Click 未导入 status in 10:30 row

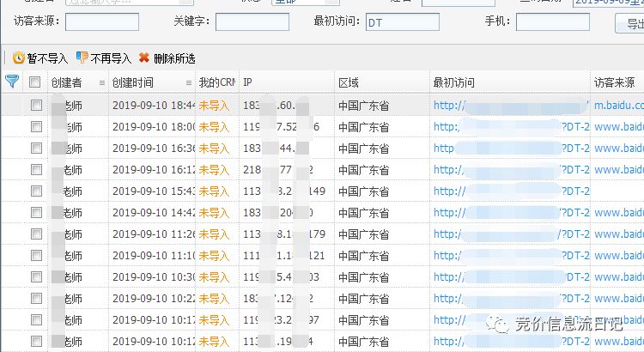click(214, 277)
